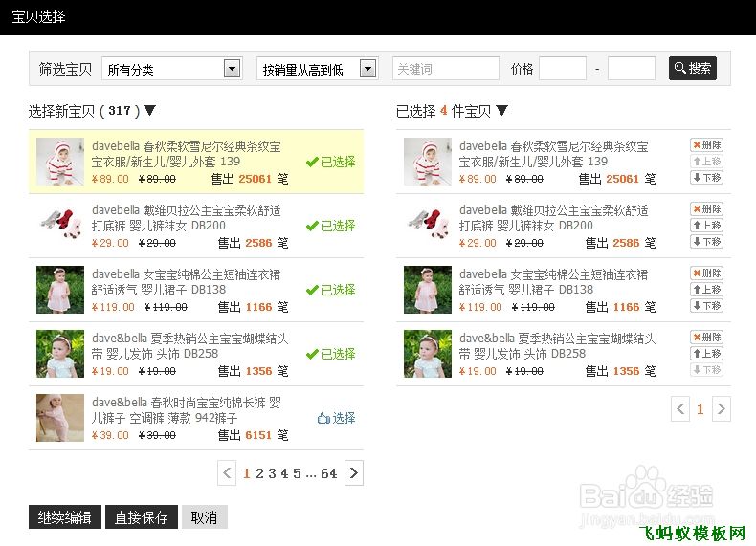Viewport: 756px width, 546px height.
Task: Open 春秋时尚宝宝纯棉长裤 title
Action: 187,410
